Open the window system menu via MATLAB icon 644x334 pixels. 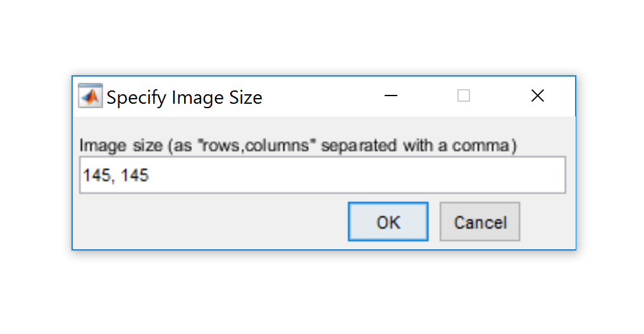tap(90, 97)
